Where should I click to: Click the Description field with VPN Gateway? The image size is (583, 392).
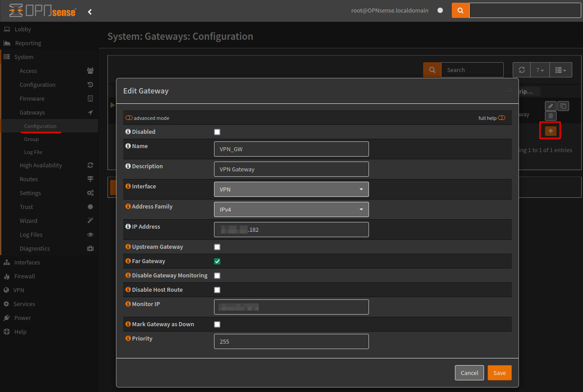pyautogui.click(x=291, y=169)
